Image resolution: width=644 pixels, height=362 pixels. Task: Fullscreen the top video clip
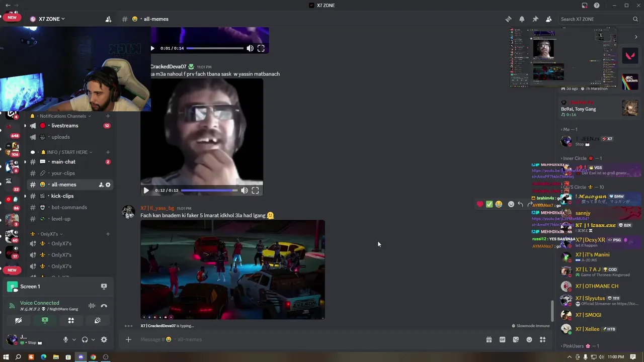(261, 48)
